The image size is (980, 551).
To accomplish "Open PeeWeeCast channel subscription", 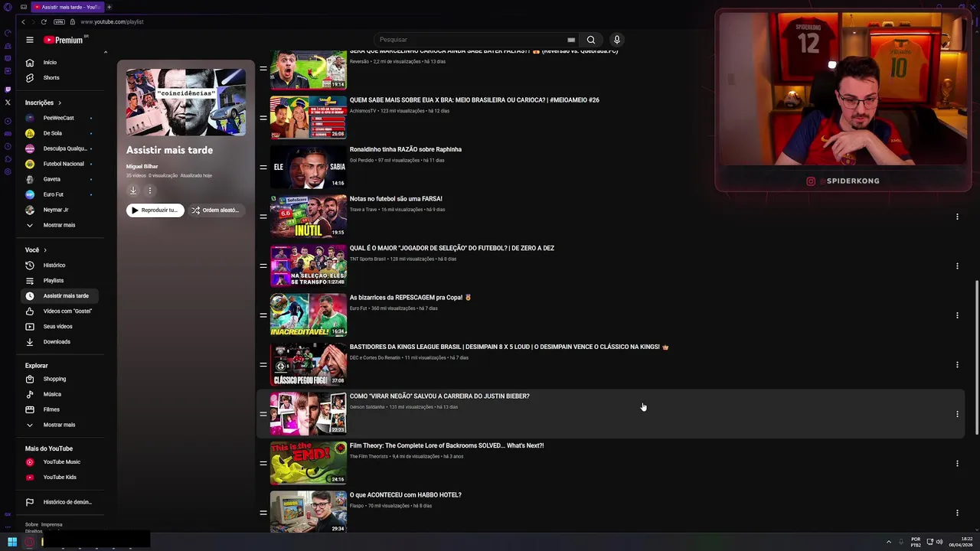I will click(61, 118).
